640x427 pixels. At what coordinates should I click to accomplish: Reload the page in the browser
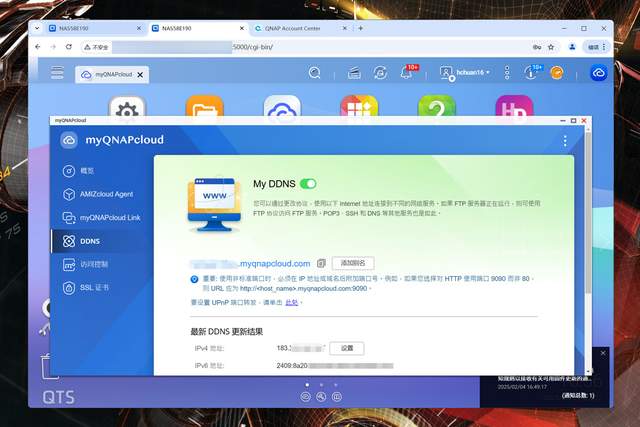(69, 47)
